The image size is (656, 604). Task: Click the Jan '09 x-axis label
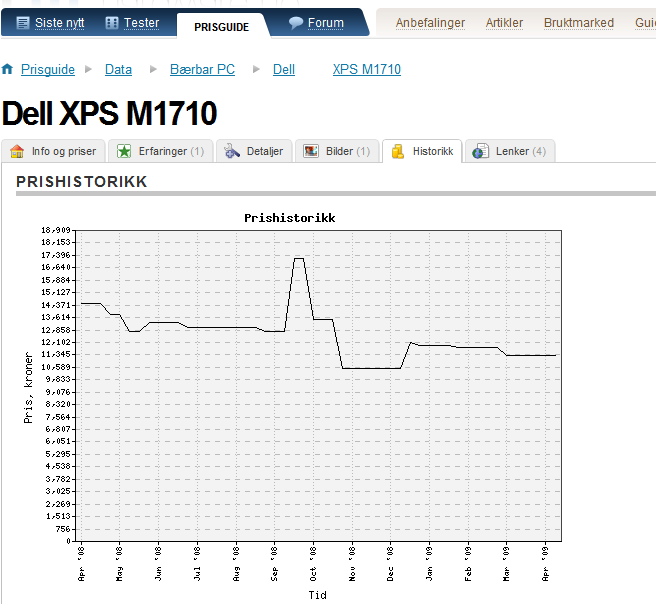click(x=429, y=563)
